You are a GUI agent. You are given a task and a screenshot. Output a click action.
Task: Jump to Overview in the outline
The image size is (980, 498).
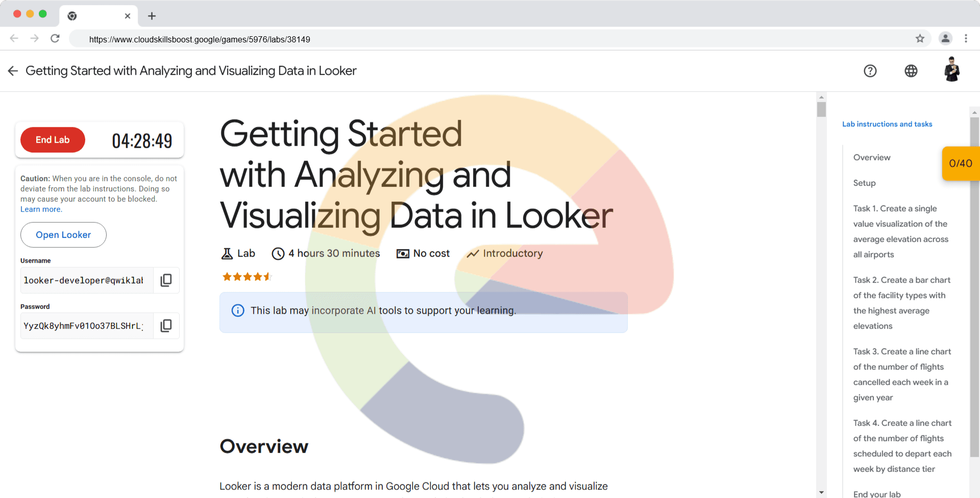point(872,157)
